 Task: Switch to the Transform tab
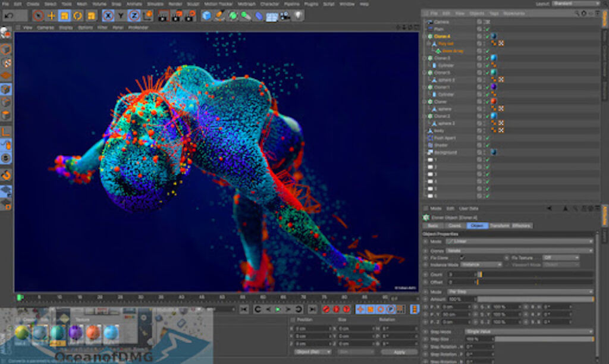click(x=500, y=225)
